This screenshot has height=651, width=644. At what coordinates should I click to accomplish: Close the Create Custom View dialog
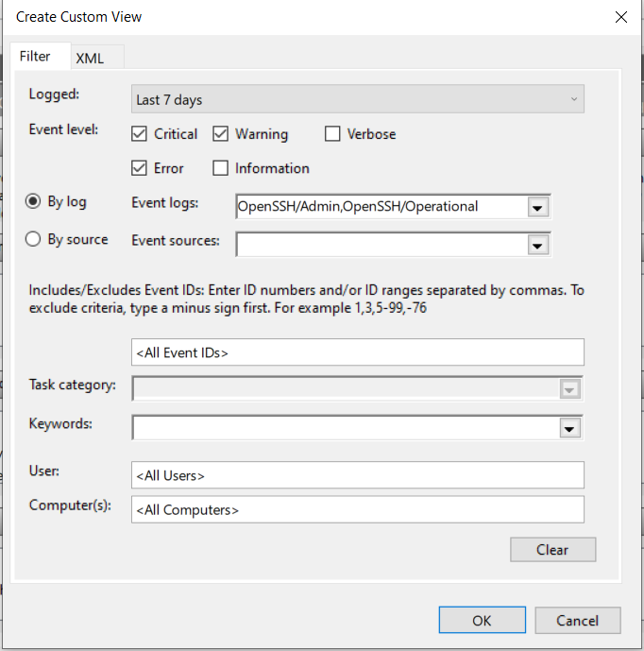[x=620, y=17]
